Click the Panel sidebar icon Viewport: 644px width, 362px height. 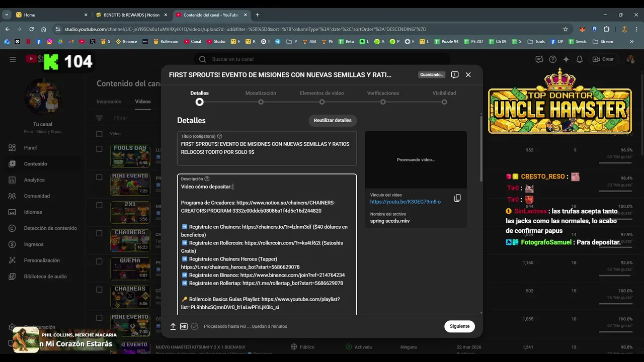(12, 148)
